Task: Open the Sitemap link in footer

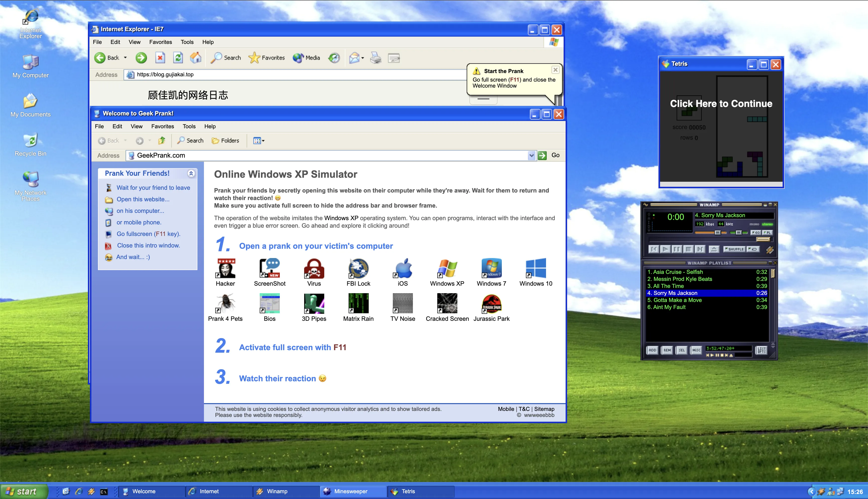Action: pos(544,409)
